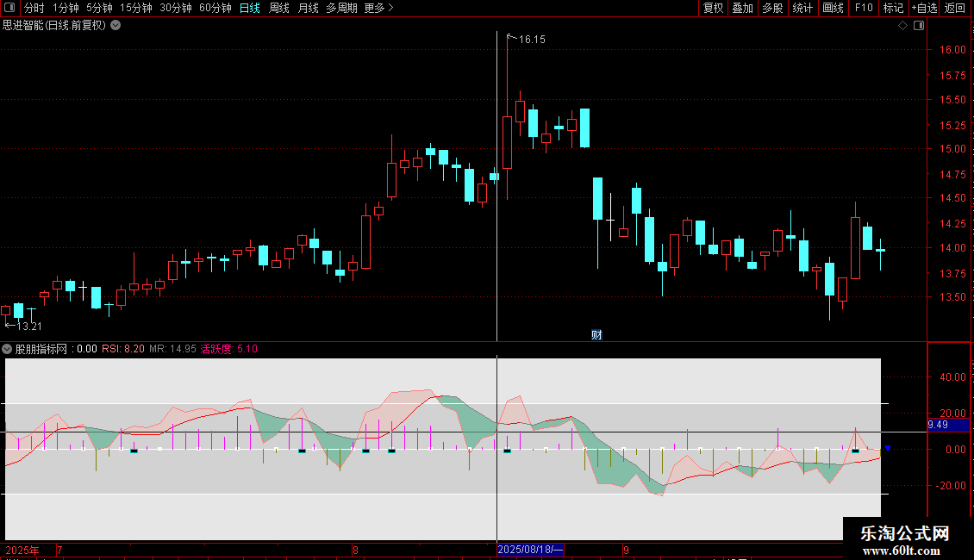Switch to 日线 daily period
This screenshot has height=560, width=974.
(250, 8)
